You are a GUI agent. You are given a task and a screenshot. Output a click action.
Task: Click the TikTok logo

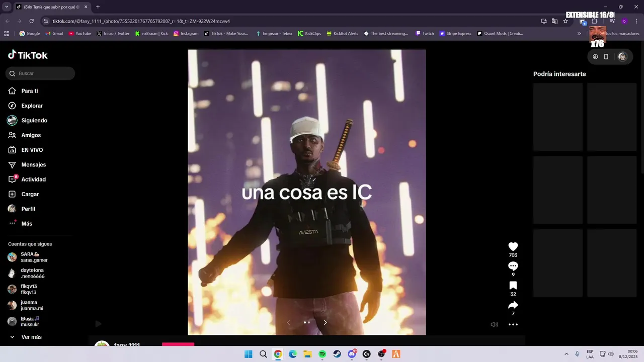coord(28,55)
